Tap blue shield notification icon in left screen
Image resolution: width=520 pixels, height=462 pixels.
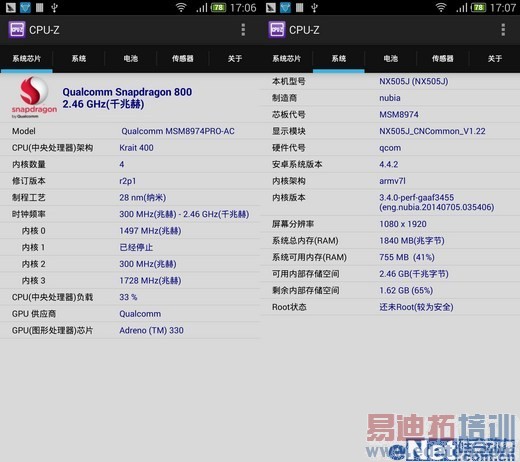[x=25, y=7]
